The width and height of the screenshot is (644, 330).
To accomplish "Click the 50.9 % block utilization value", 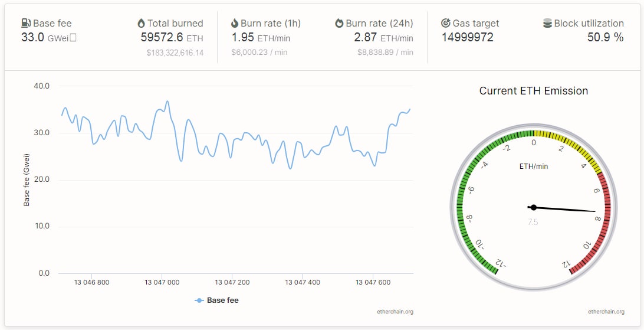I will click(x=605, y=38).
